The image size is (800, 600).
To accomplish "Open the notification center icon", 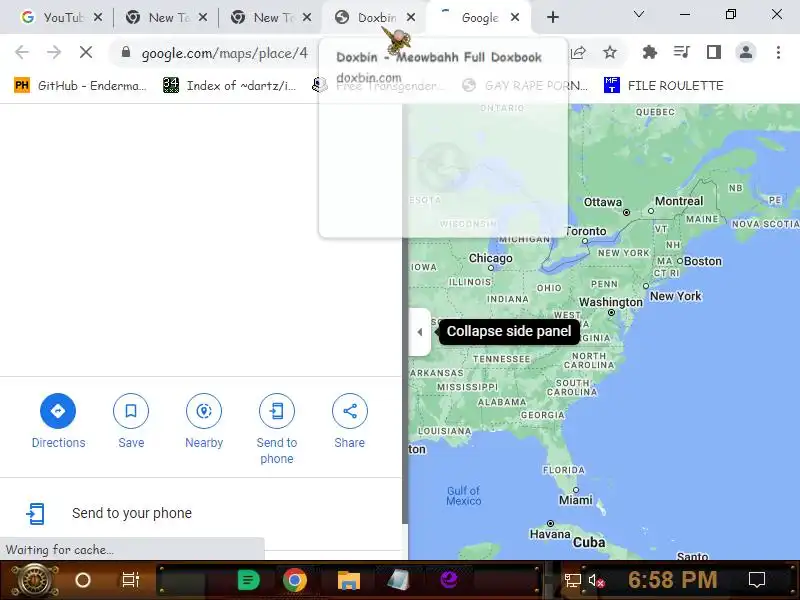I will pos(757,580).
